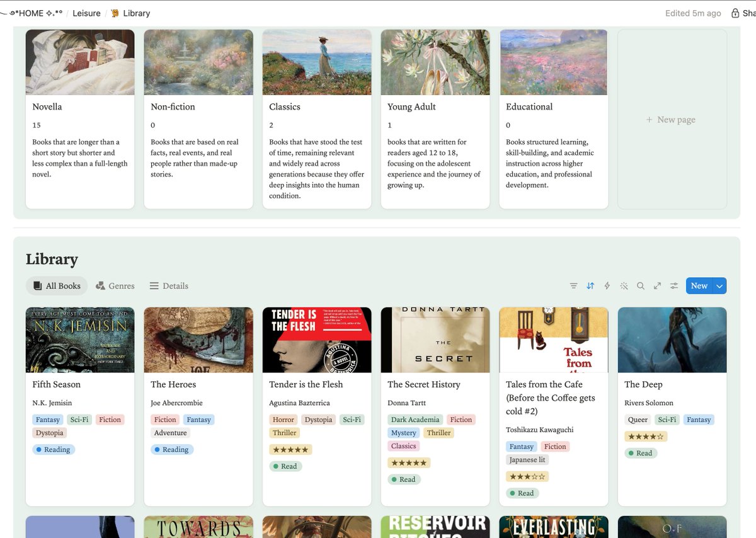Click the Mystery tag on The Secret History
The image size is (756, 538).
(404, 433)
